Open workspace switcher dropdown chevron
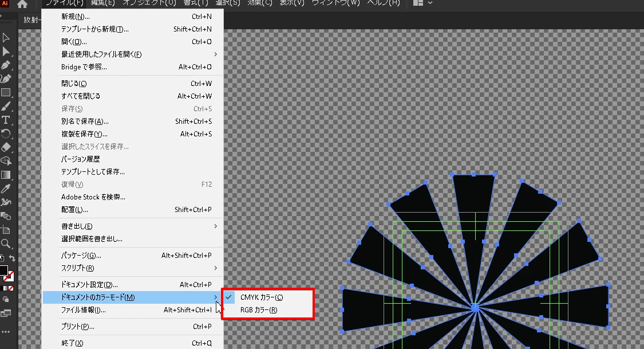The image size is (644, 349). tap(430, 3)
